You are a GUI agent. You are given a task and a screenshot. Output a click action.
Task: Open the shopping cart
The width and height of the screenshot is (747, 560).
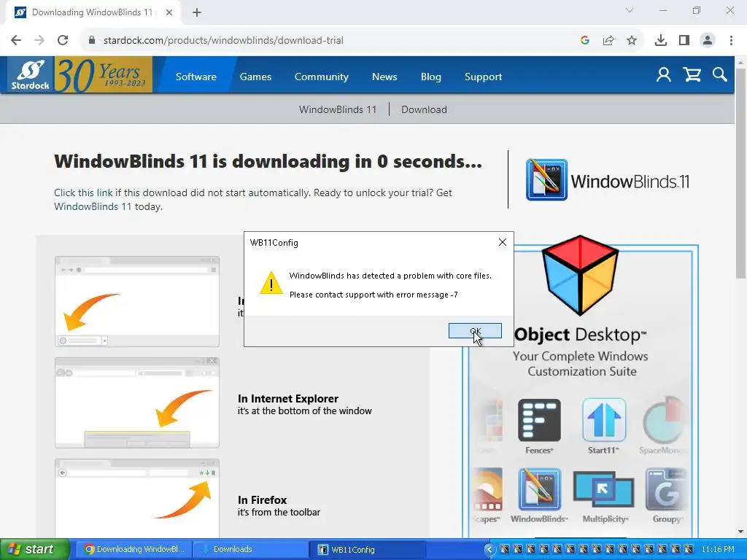click(692, 75)
